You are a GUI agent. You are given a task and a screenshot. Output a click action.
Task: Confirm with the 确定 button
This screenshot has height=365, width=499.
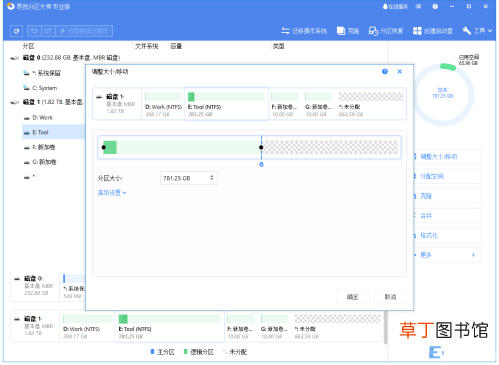point(353,297)
